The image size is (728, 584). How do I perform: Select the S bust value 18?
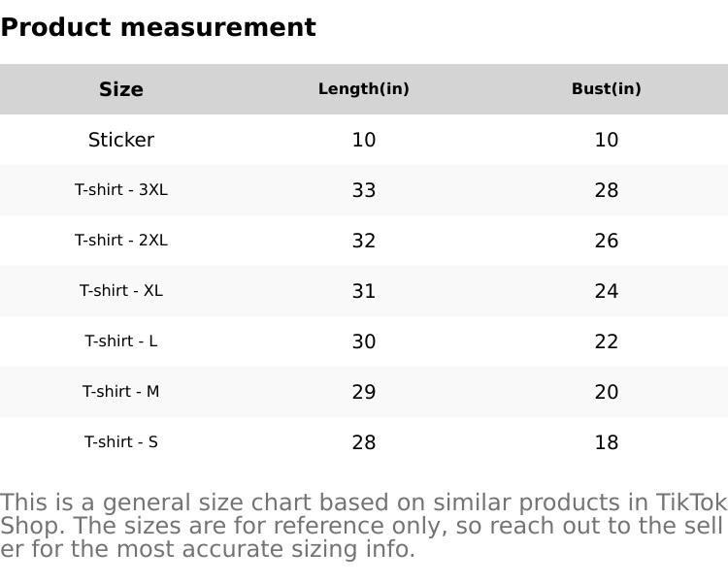tap(607, 442)
